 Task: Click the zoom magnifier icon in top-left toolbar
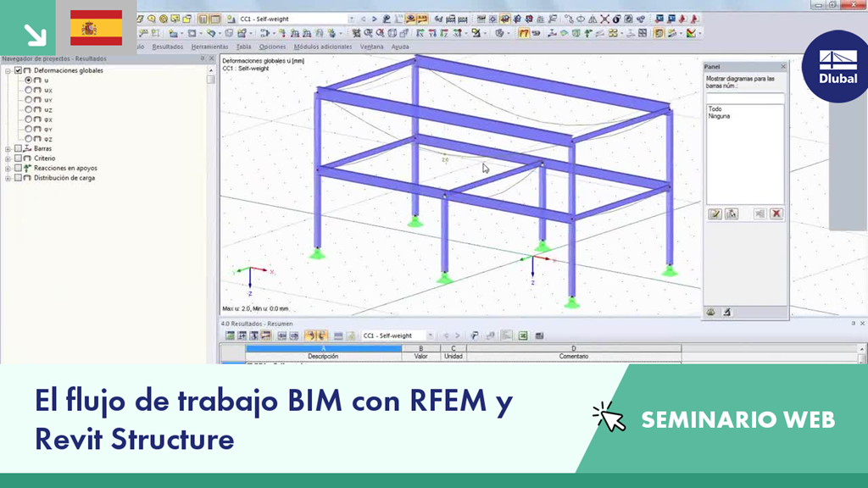tap(151, 19)
